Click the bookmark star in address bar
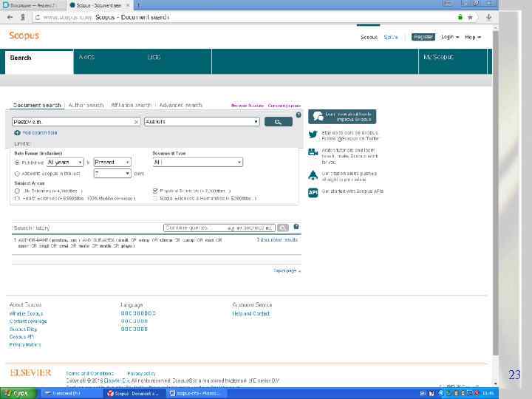532x399 pixels. coord(470,17)
